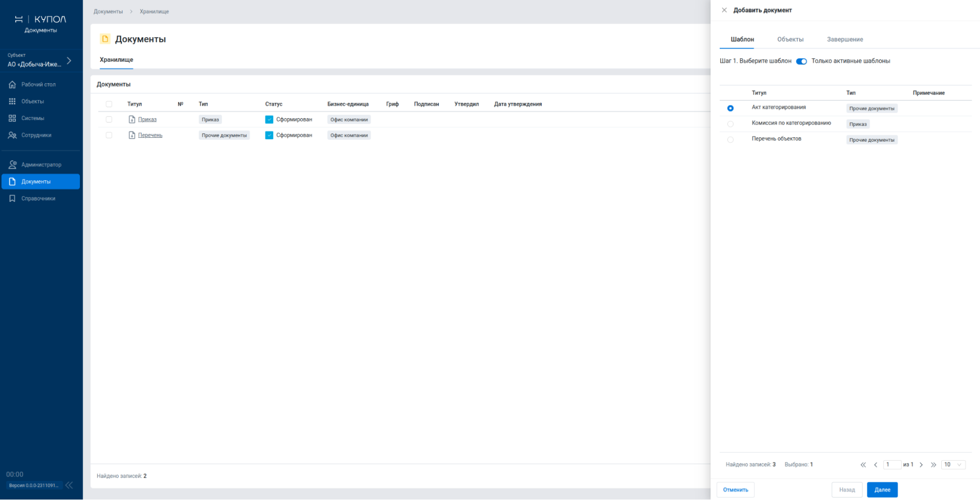Click Офис компании tag in Приказ row
This screenshot has width=980, height=500.
[349, 120]
